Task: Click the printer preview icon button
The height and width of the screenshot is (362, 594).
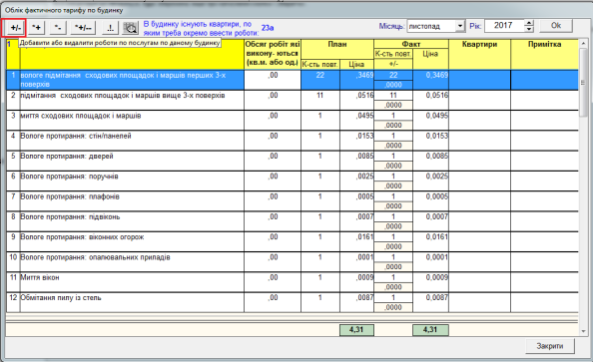Action: click(x=131, y=28)
